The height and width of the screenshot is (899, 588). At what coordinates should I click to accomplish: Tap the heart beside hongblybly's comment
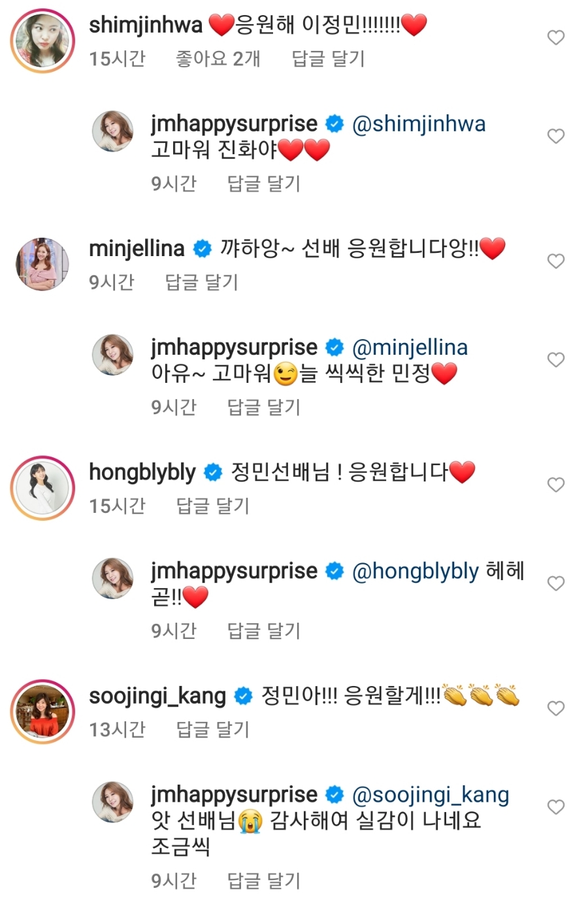(555, 485)
